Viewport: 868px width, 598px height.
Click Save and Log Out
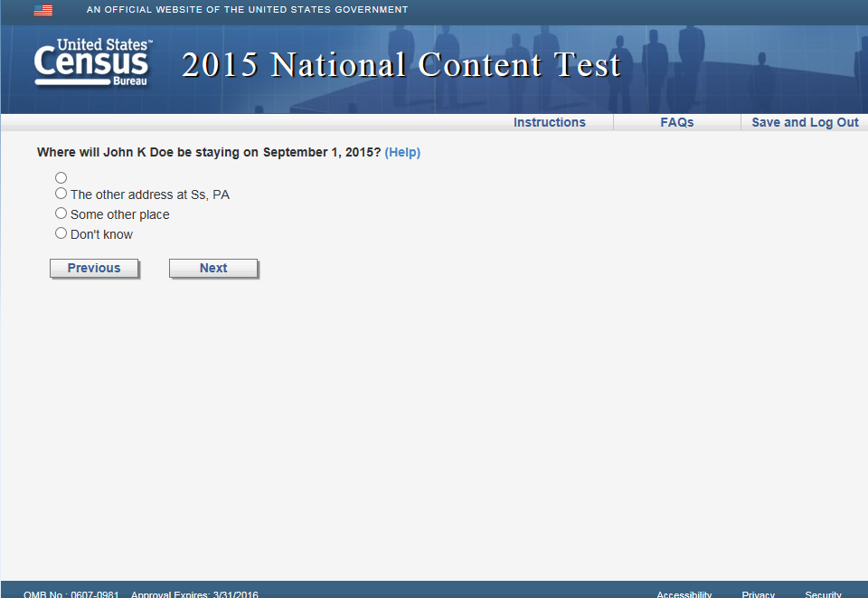pyautogui.click(x=805, y=122)
